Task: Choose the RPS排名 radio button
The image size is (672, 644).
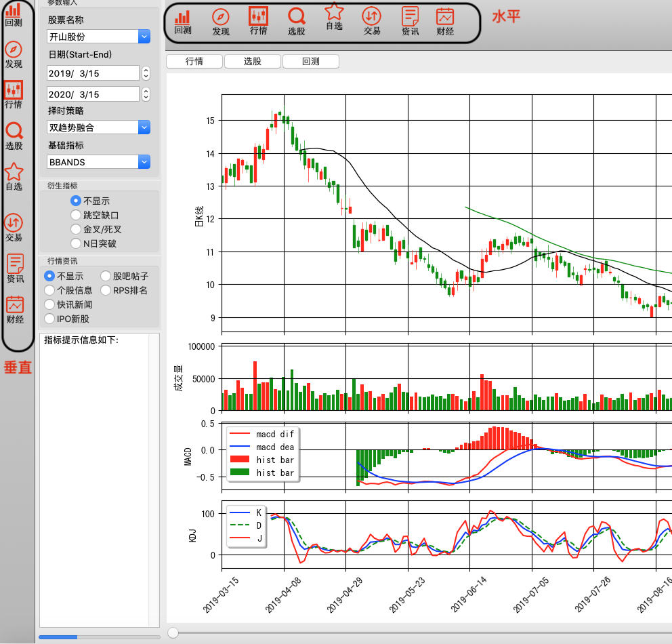Action: 106,290
